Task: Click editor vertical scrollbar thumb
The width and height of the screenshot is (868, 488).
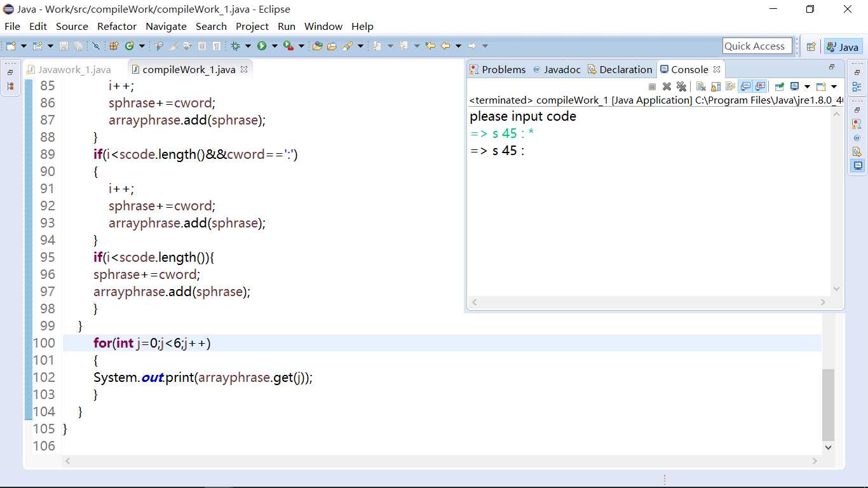Action: [x=828, y=404]
